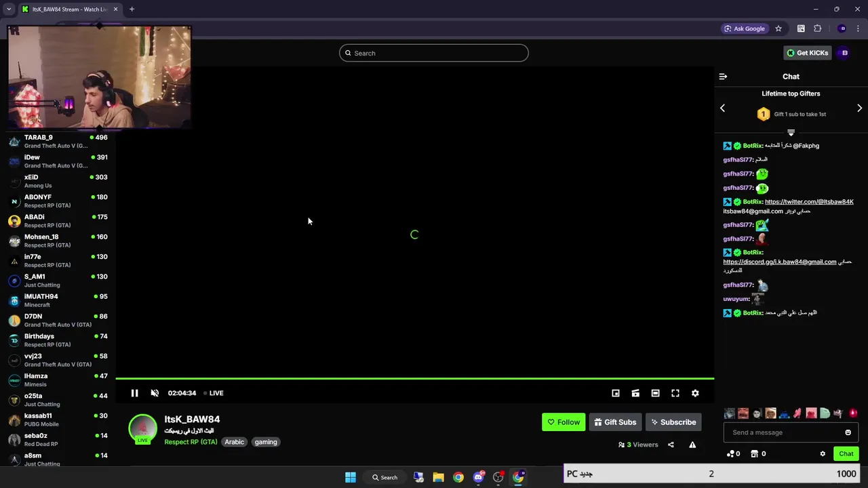This screenshot has width=868, height=488.
Task: Open iDew channel in sidebar
Action: tap(58, 161)
